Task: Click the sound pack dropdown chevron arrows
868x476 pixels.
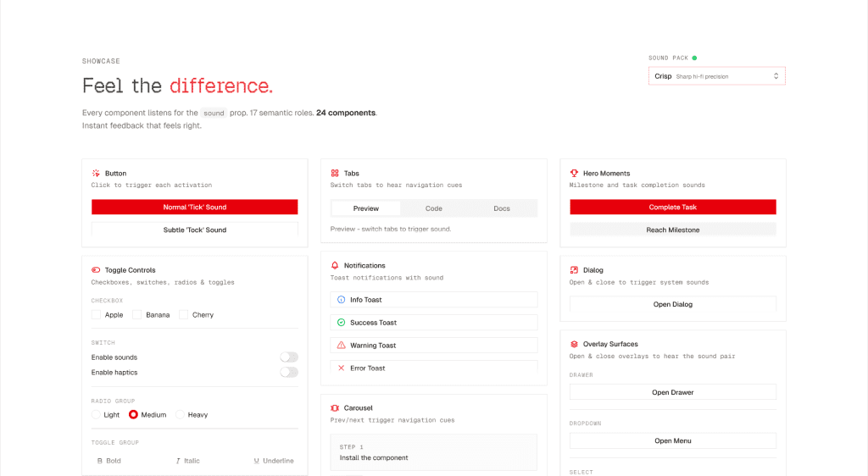Action: pyautogui.click(x=776, y=76)
